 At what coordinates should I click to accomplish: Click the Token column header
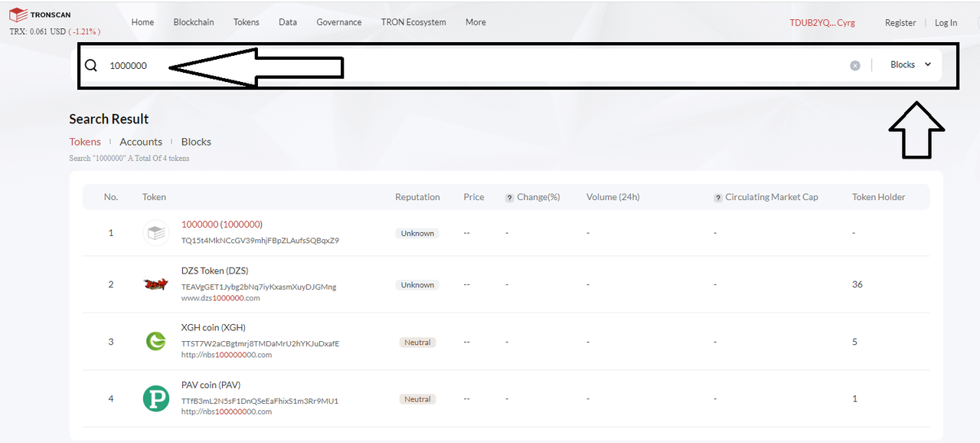click(154, 197)
